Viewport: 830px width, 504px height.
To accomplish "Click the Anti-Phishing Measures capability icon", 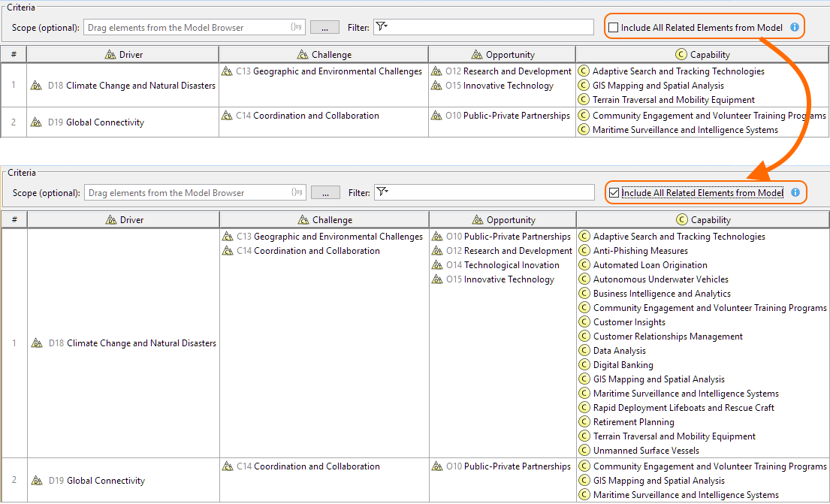I will 584,251.
